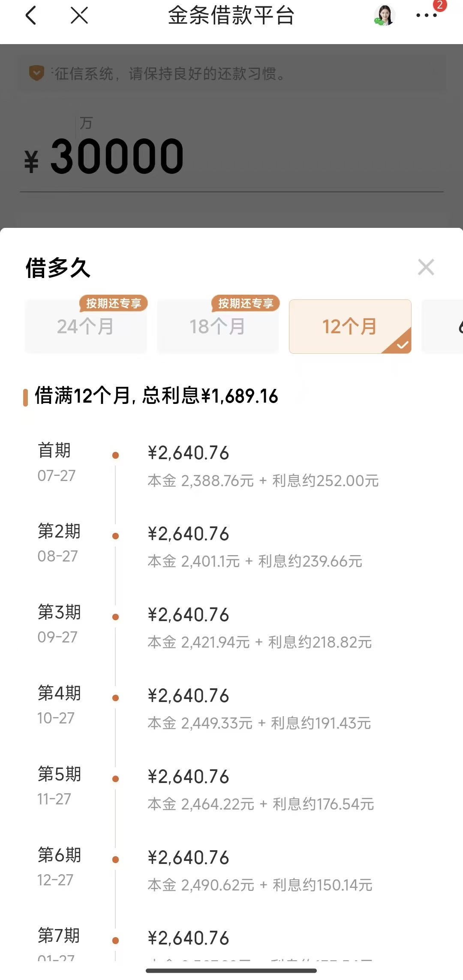
Task: Choose the partially visible 6-month term
Action: pos(442,326)
